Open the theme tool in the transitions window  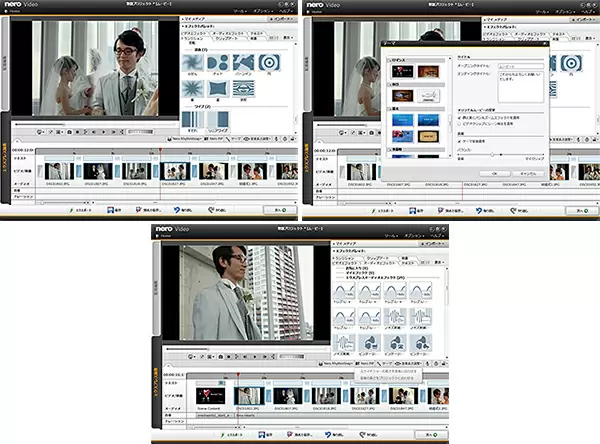click(233, 139)
